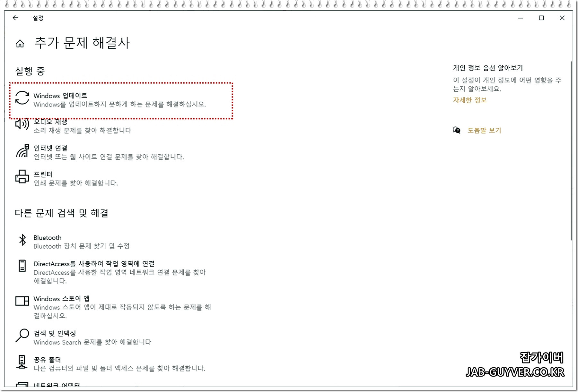Select the 오디오 재생 speaker icon
Screen dimensions: 578x392
coord(22,124)
